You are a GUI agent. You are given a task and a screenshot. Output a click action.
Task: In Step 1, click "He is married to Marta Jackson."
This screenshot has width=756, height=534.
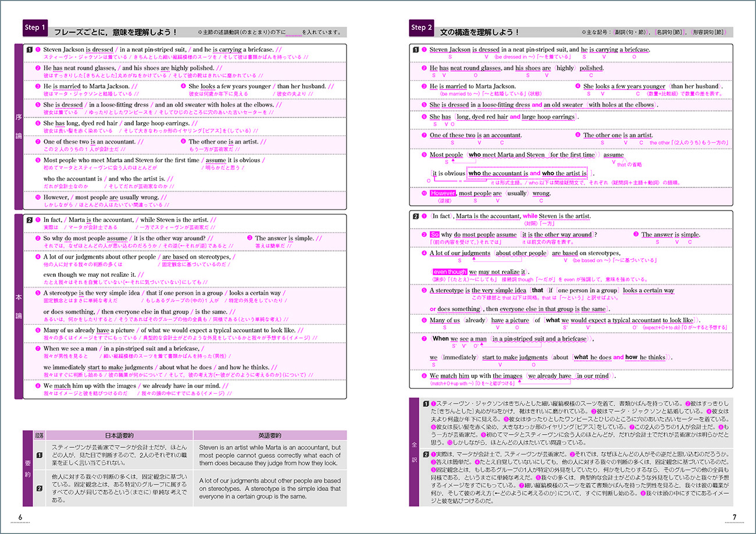pyautogui.click(x=86, y=86)
